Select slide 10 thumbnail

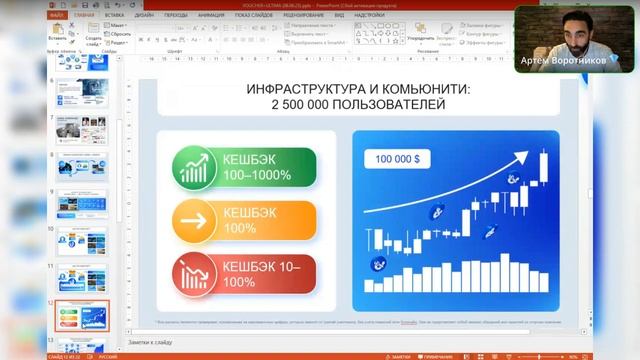click(82, 241)
